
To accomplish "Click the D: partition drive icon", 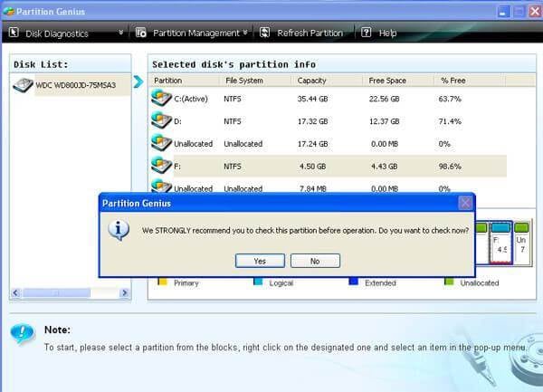I will pos(161,120).
